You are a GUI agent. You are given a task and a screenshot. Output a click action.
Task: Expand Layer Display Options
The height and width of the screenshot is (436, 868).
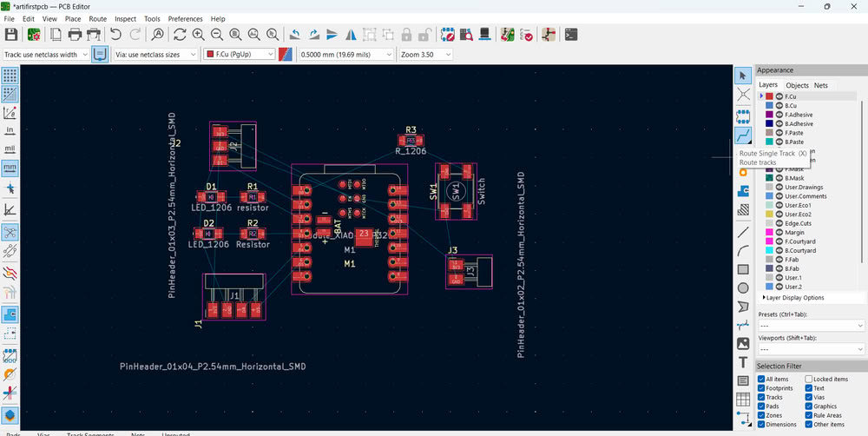pos(793,298)
